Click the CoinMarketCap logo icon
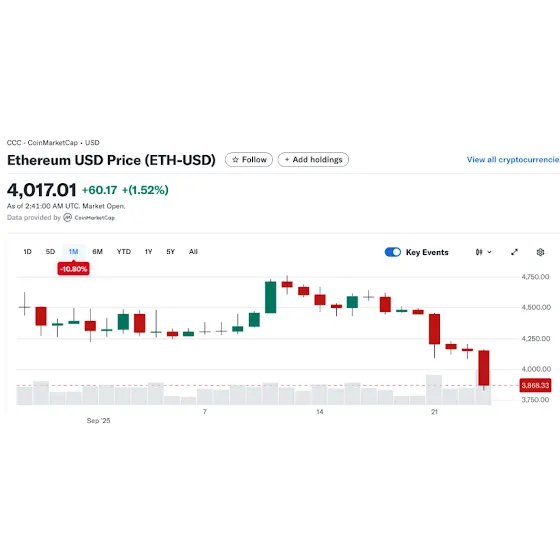 coord(68,218)
